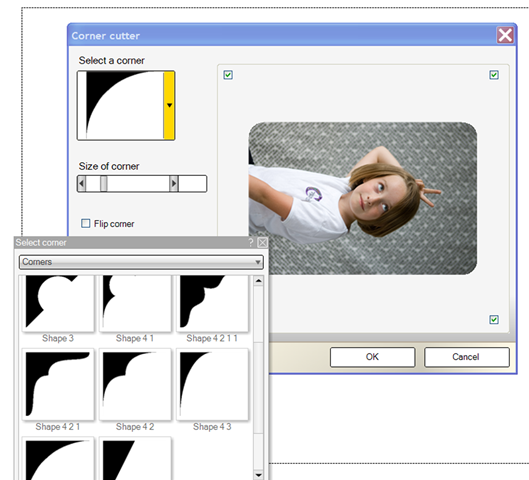Click the Size of corner slider thumb
The height and width of the screenshot is (480, 529).
104,184
